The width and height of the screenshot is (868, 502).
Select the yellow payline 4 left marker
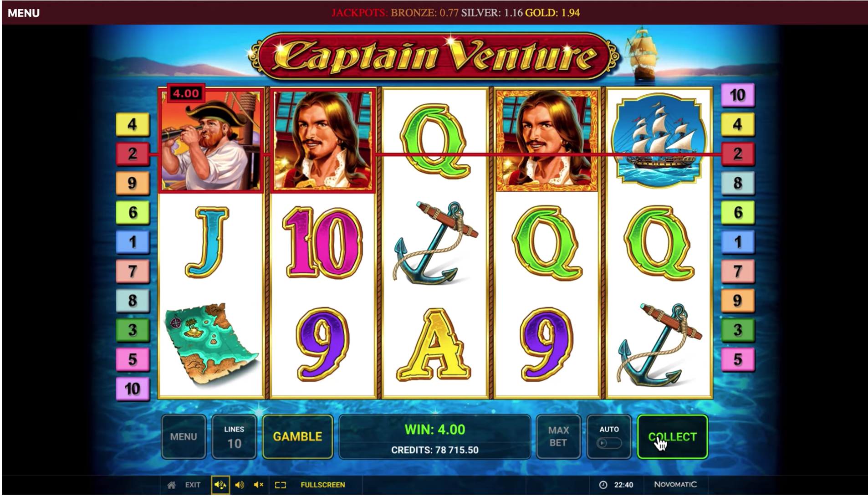coord(132,124)
